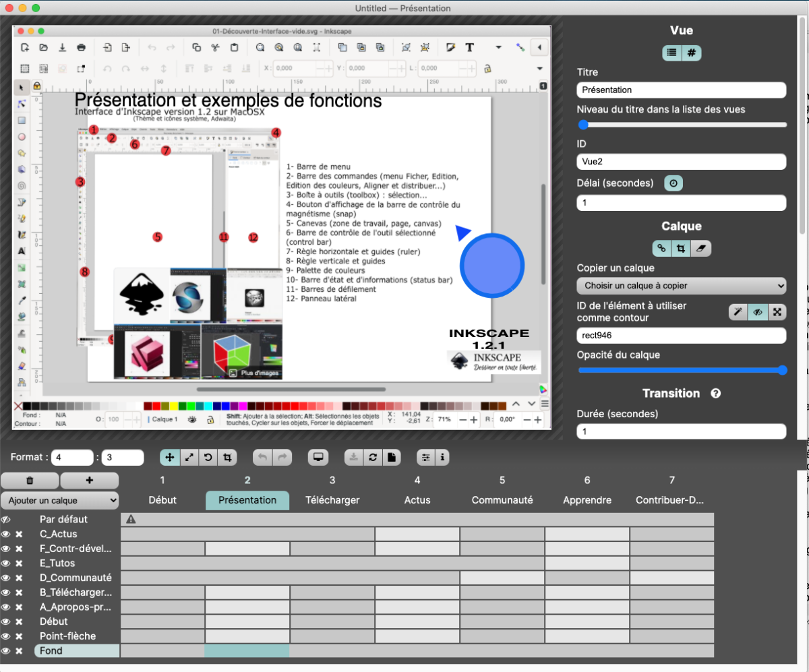Click the Titre field containing Présentation
Viewport: 809px width, 672px height.
(682, 90)
